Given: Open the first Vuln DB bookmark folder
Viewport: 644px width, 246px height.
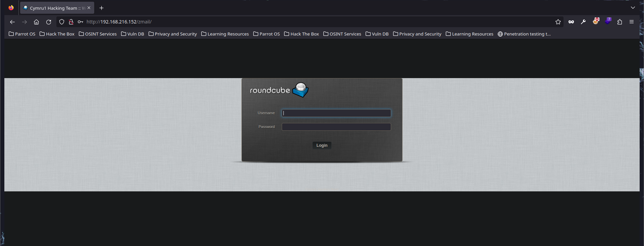Looking at the screenshot, I should pos(132,34).
